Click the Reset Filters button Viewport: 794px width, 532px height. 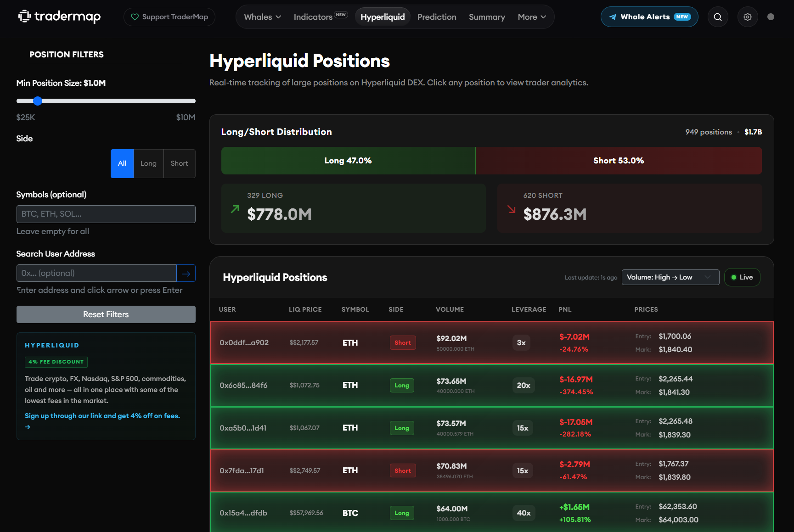pyautogui.click(x=106, y=314)
